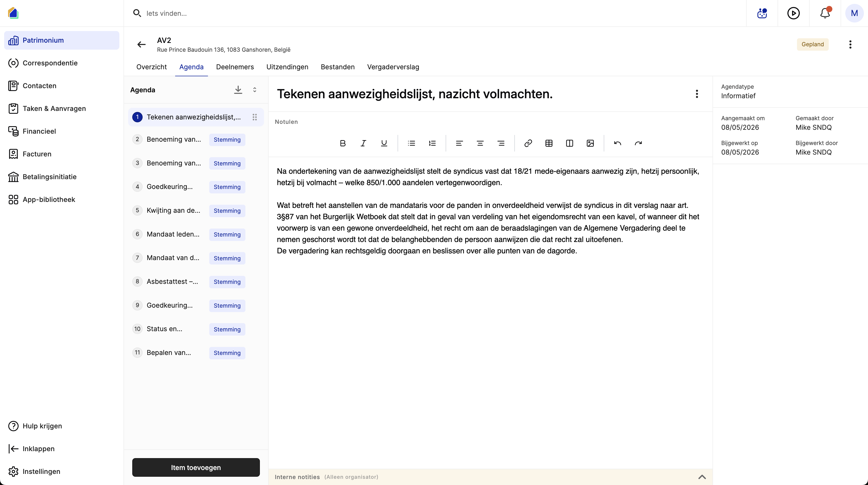This screenshot has width=868, height=485.
Task: Insert an image
Action: (590, 143)
